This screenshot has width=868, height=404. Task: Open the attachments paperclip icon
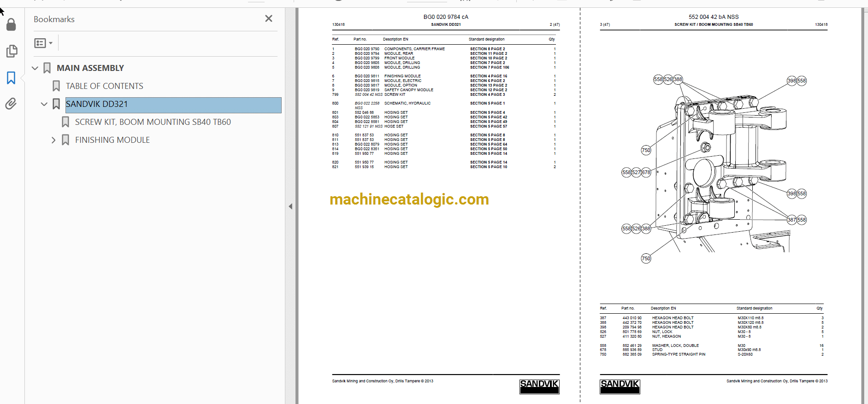tap(11, 104)
